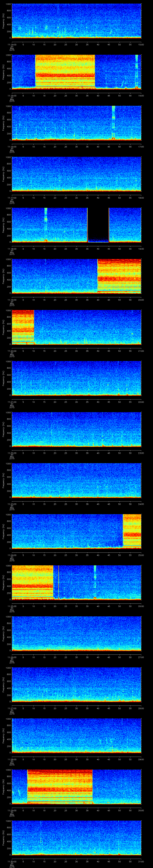Click the '18:00' end time label

(141, 197)
